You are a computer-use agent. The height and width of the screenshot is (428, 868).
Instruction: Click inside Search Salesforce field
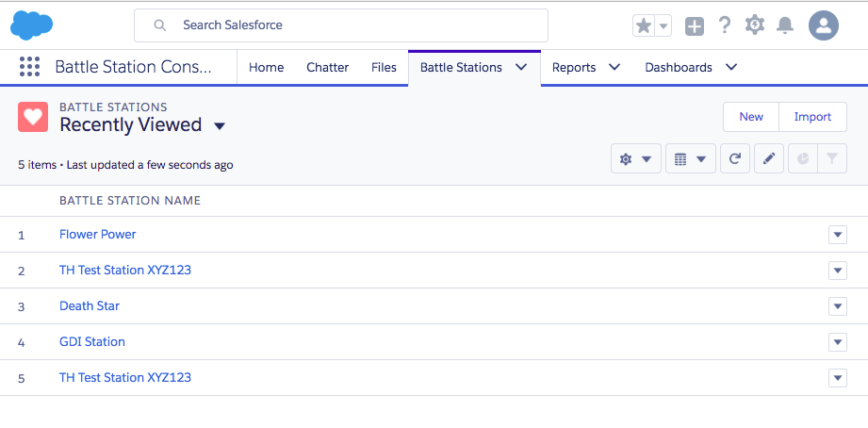tap(341, 25)
